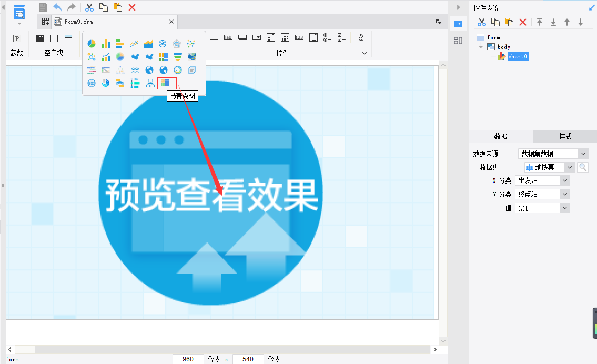Choose the pie chart icon
Screen dimensions: 597x364
pos(92,44)
